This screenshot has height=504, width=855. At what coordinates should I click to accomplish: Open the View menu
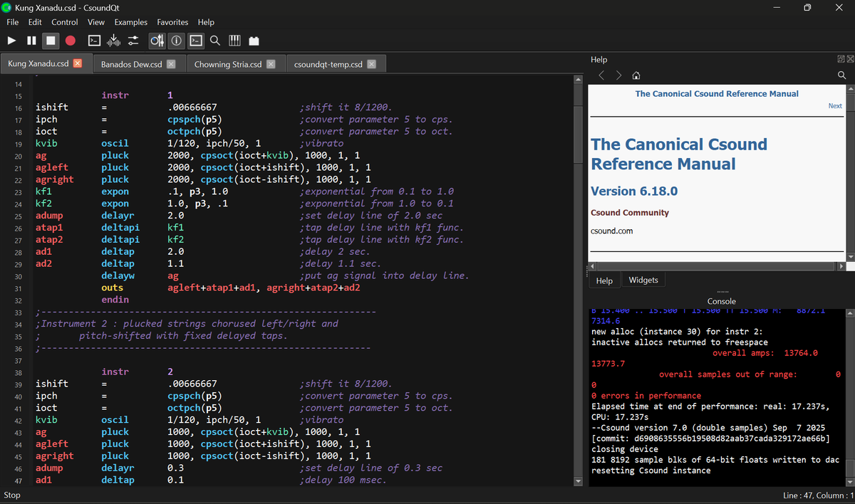point(96,23)
